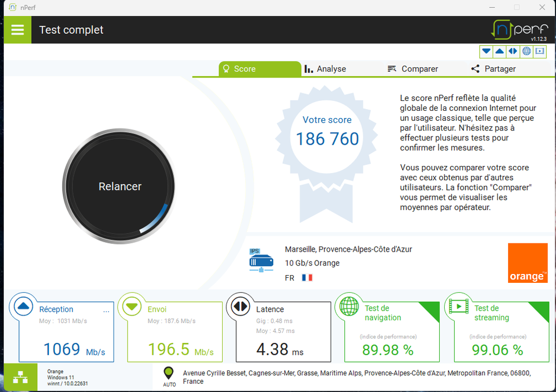Click the IPS server icon

(261, 261)
